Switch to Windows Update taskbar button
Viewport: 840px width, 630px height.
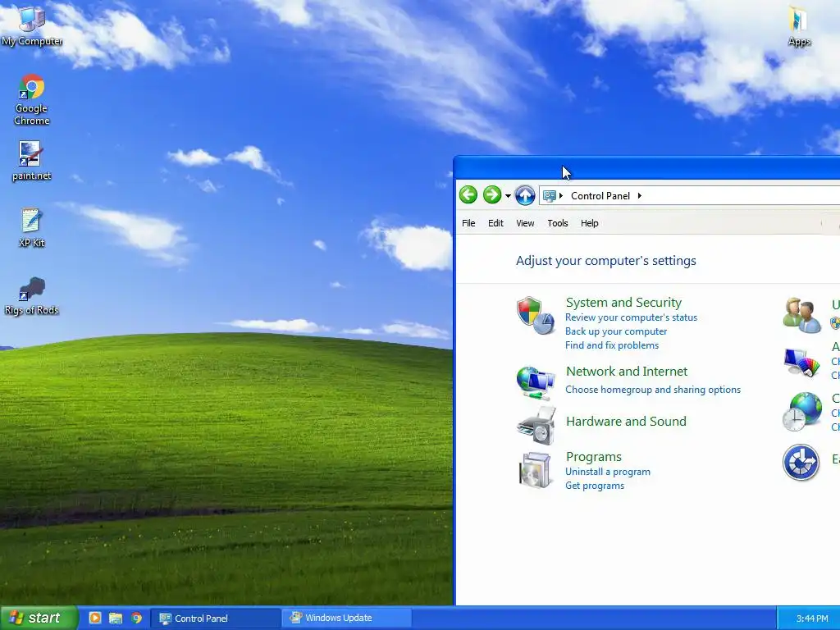coord(347,619)
